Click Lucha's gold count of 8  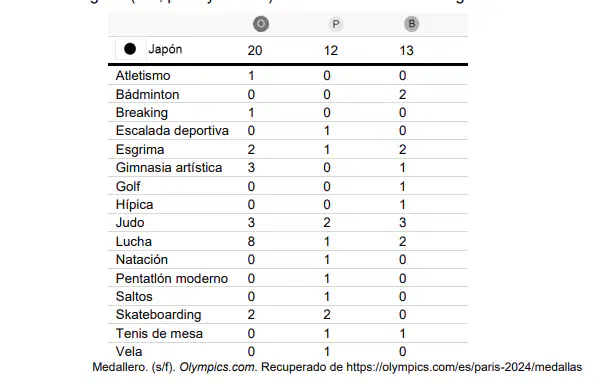[x=251, y=242]
